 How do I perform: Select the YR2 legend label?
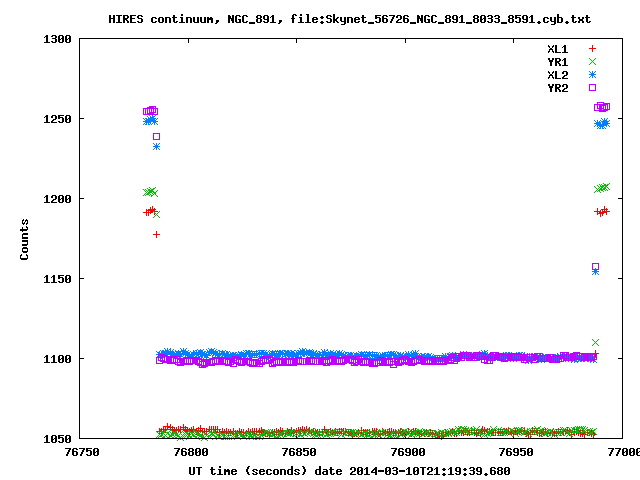click(558, 88)
